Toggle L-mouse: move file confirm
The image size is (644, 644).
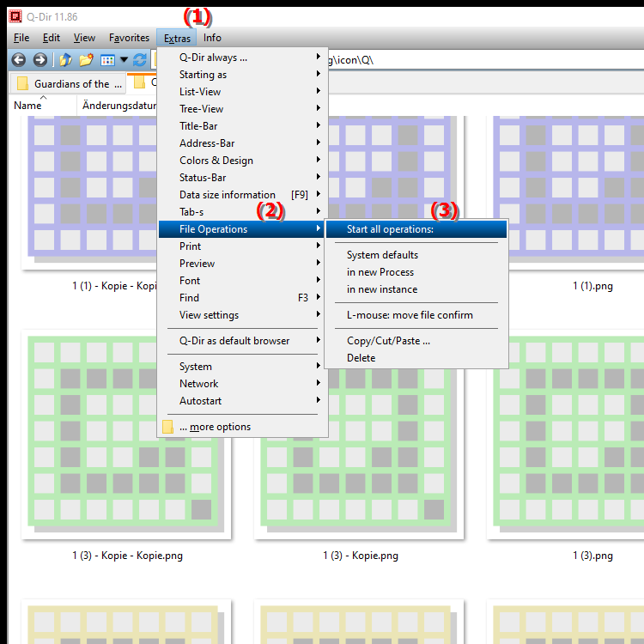[x=416, y=315]
